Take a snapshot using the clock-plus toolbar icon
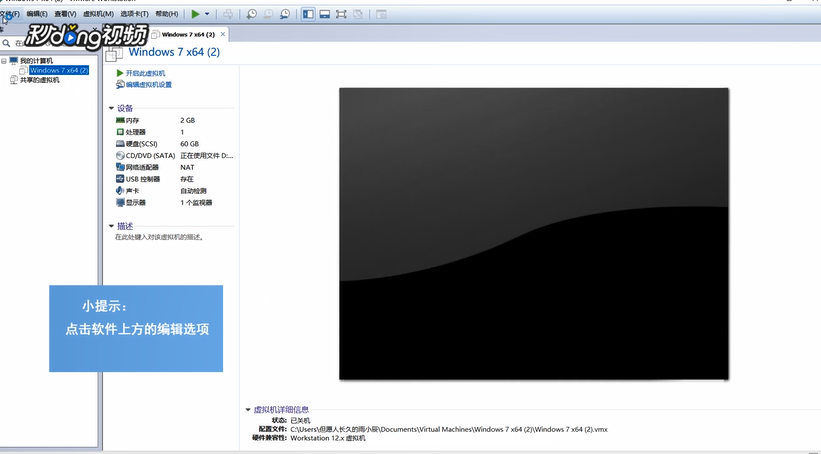Image resolution: width=821 pixels, height=454 pixels. coord(252,14)
